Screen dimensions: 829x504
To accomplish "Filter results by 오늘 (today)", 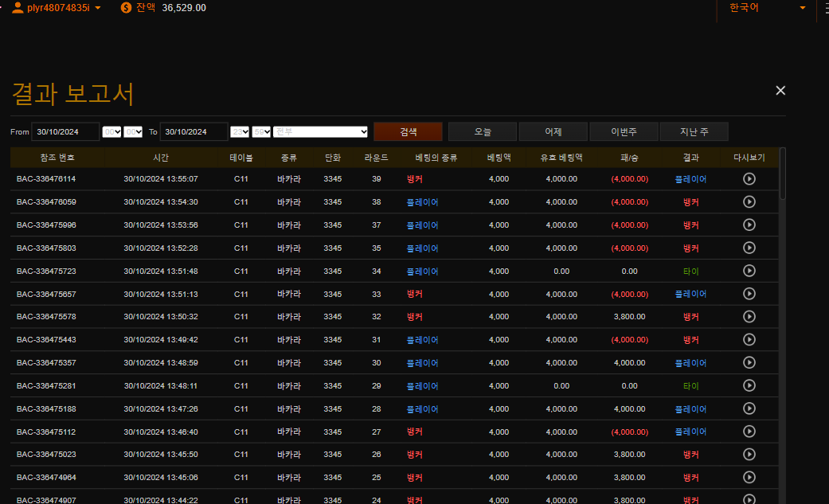I will 483,131.
